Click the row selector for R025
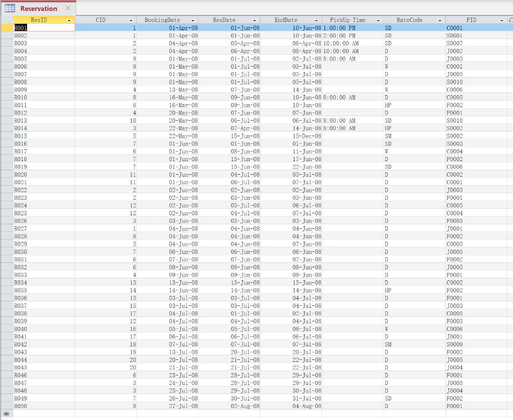Viewport: 513px width, 420px height. coord(7,213)
